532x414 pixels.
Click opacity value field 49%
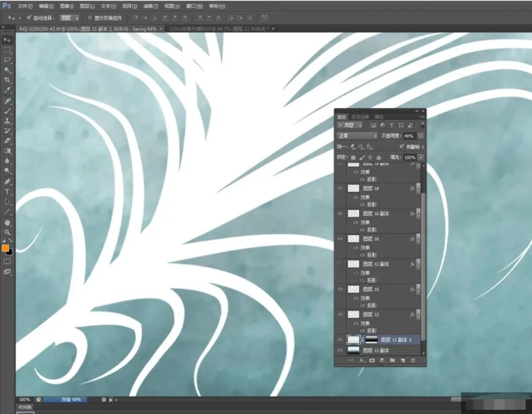pyautogui.click(x=410, y=136)
